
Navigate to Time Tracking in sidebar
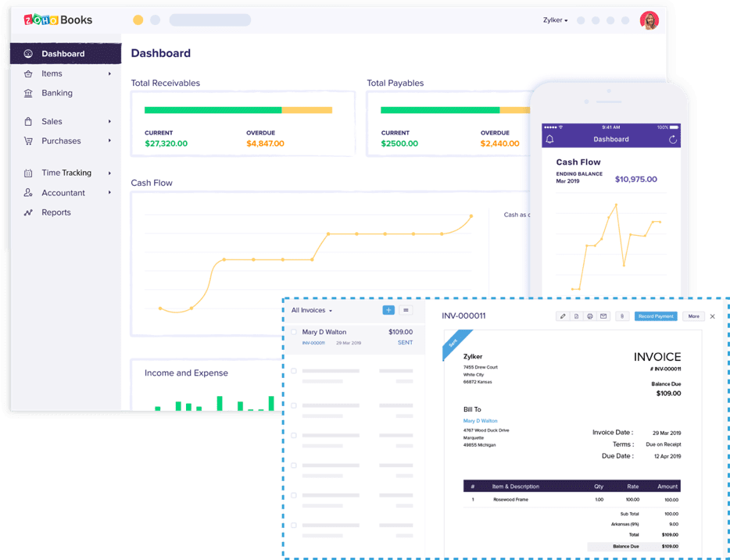pyautogui.click(x=66, y=173)
